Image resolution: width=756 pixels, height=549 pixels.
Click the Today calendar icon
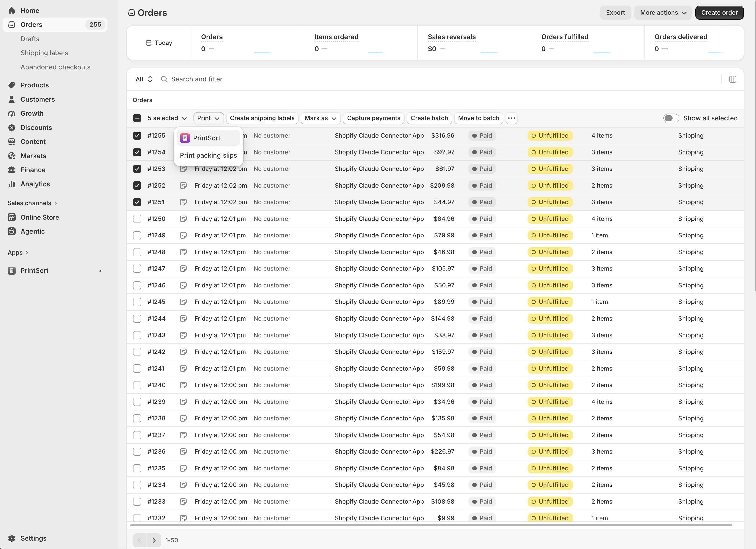pos(149,43)
